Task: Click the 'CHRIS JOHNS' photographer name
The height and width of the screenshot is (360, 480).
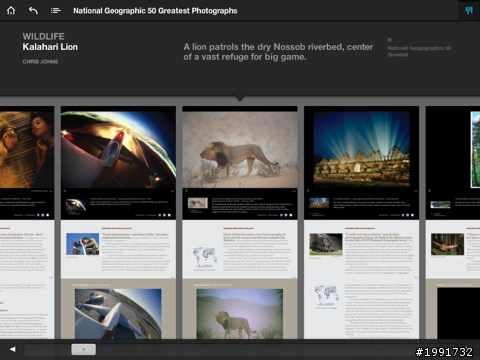Action: coord(40,62)
